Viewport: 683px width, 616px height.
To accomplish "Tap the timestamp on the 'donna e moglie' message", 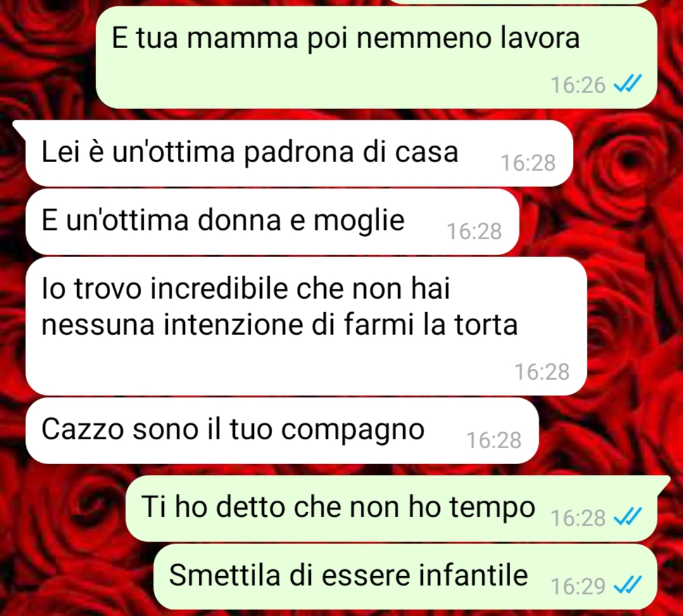I will [x=474, y=231].
